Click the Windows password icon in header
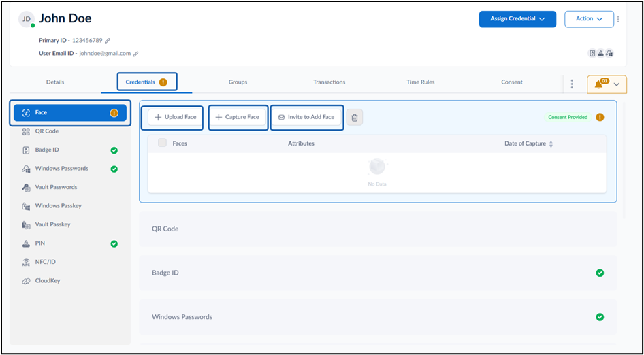 point(609,53)
